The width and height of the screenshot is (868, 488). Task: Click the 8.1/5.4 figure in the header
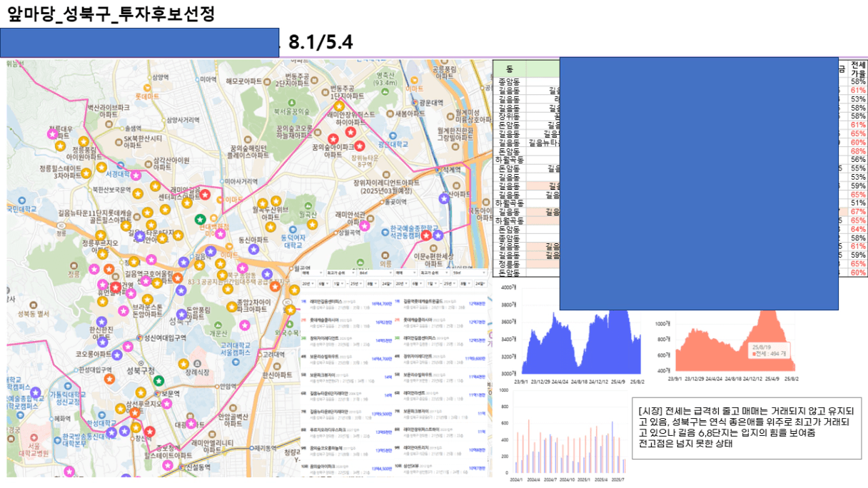[321, 42]
